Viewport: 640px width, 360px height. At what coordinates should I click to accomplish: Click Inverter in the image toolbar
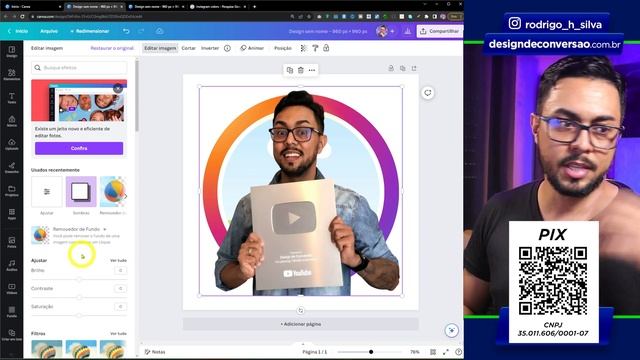(x=210, y=48)
